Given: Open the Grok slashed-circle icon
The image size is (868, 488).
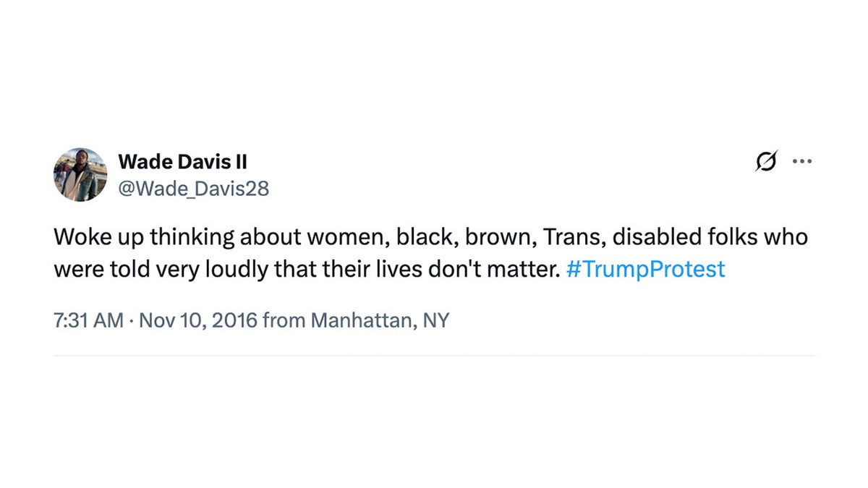Looking at the screenshot, I should pos(767,161).
